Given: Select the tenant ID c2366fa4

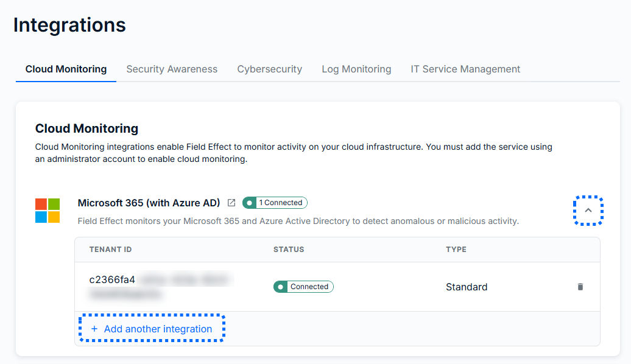Looking at the screenshot, I should (x=112, y=279).
